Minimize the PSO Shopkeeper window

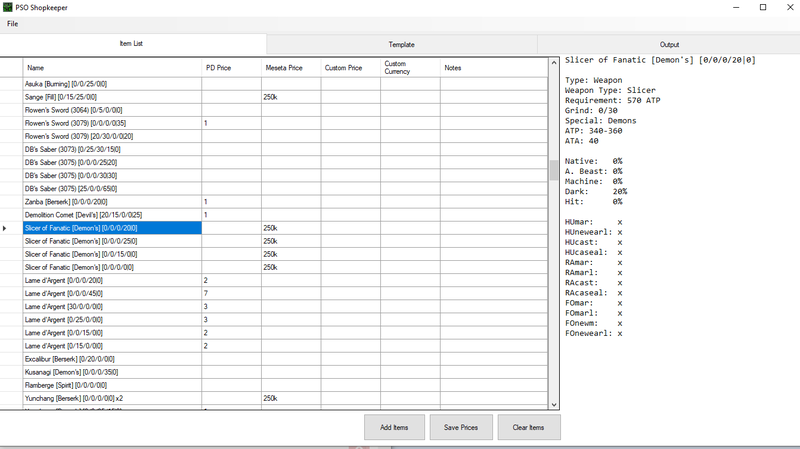click(736, 7)
